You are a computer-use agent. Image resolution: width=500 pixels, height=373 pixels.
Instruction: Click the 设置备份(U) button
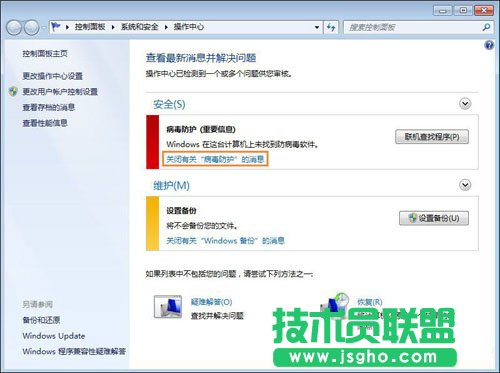(x=434, y=218)
